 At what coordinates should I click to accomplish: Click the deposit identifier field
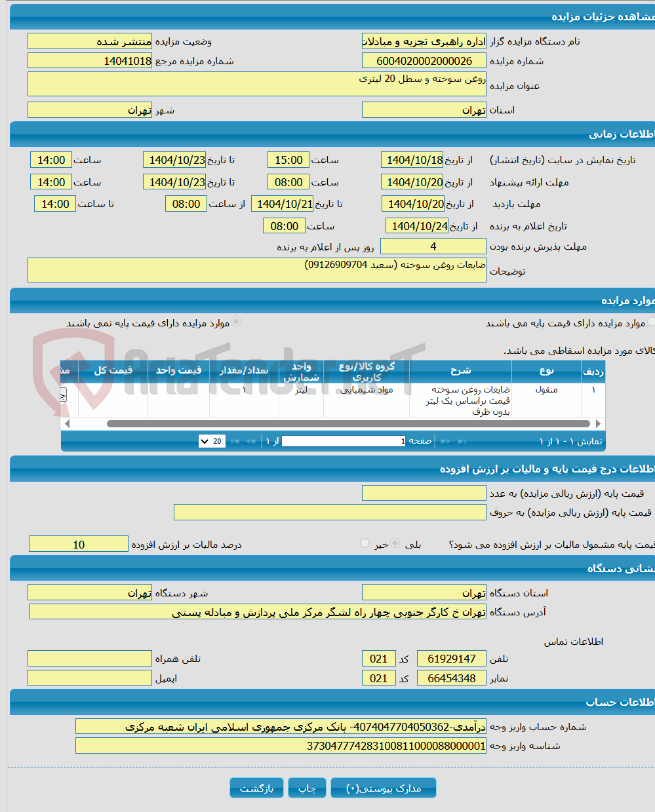pyautogui.click(x=281, y=745)
